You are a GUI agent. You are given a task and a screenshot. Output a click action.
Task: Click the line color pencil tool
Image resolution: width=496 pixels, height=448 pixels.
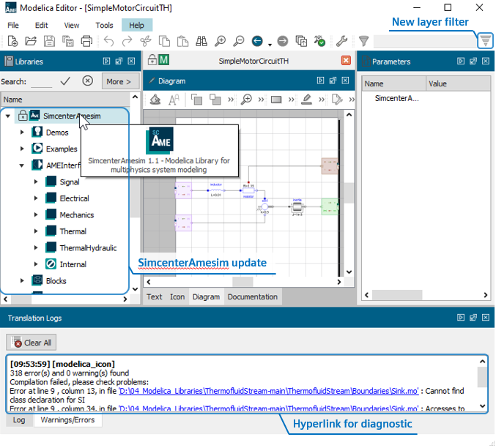[306, 100]
